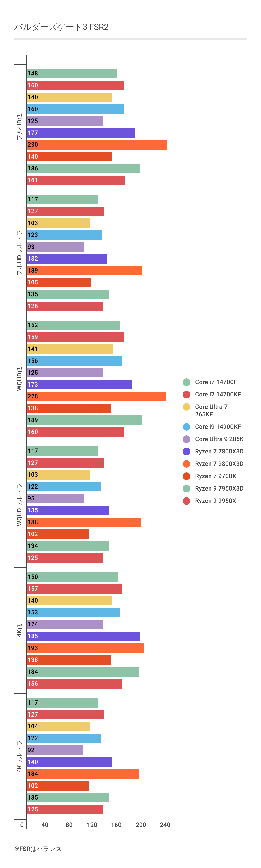The image size is (261, 868).
Task: Click the 193 bar in 4K低 group
Action: pyautogui.click(x=85, y=648)
